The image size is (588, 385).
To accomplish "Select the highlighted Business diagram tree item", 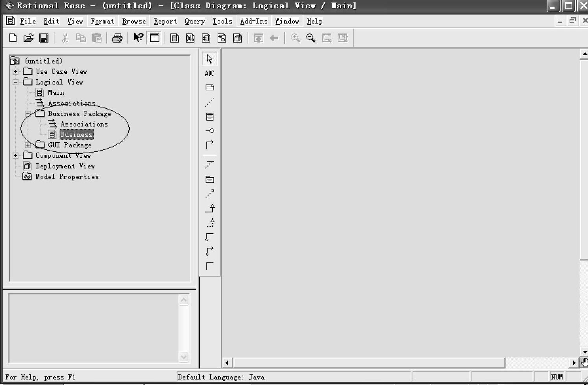I will click(76, 135).
